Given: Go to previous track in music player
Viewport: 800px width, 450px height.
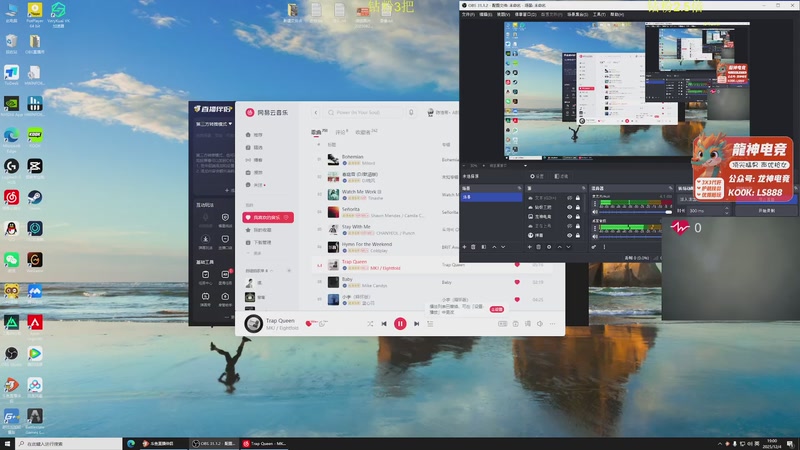Looking at the screenshot, I should coord(384,323).
